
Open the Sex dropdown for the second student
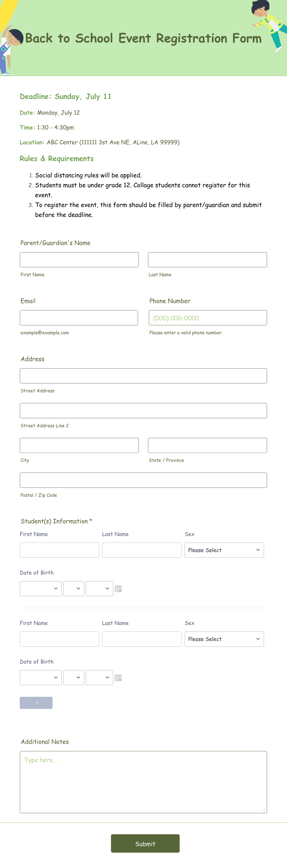[224, 639]
